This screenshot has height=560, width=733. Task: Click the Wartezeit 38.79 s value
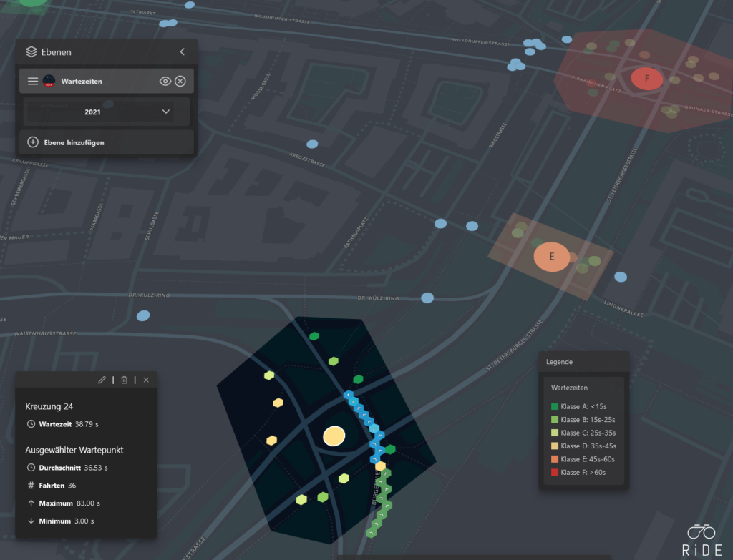pos(87,424)
